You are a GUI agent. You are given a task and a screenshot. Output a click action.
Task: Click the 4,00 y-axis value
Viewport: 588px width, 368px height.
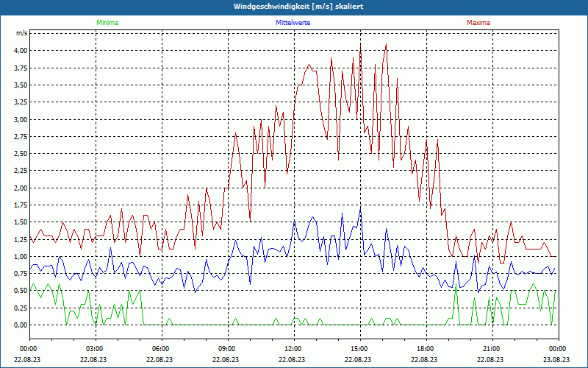click(21, 51)
